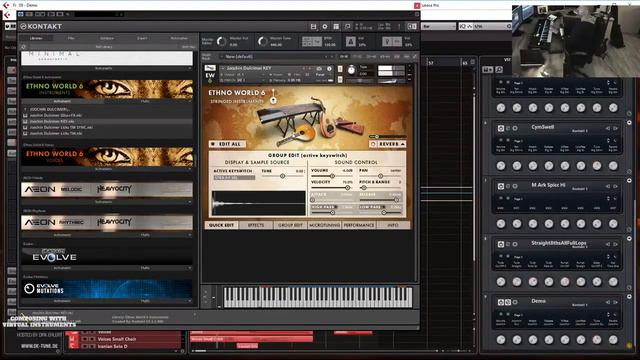The image size is (640, 360).
Task: Toggle mute button in instrument header
Action: click(340, 79)
